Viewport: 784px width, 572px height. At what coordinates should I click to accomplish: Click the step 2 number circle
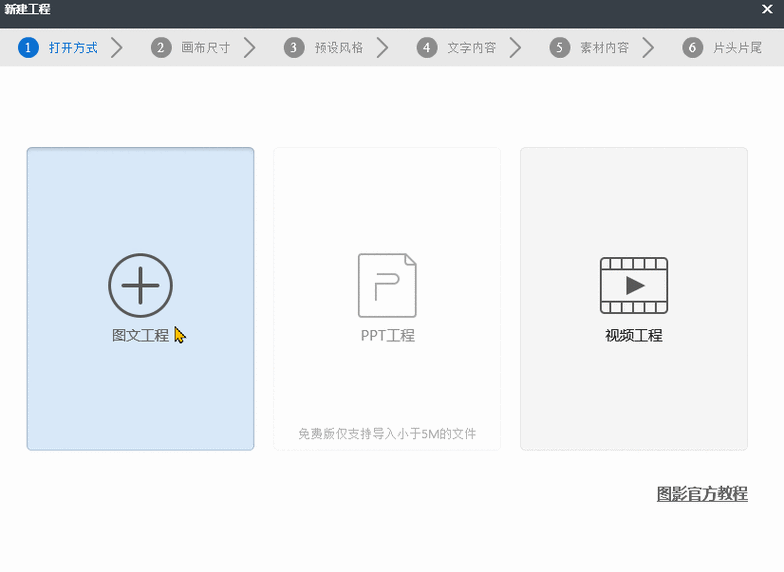pos(161,47)
